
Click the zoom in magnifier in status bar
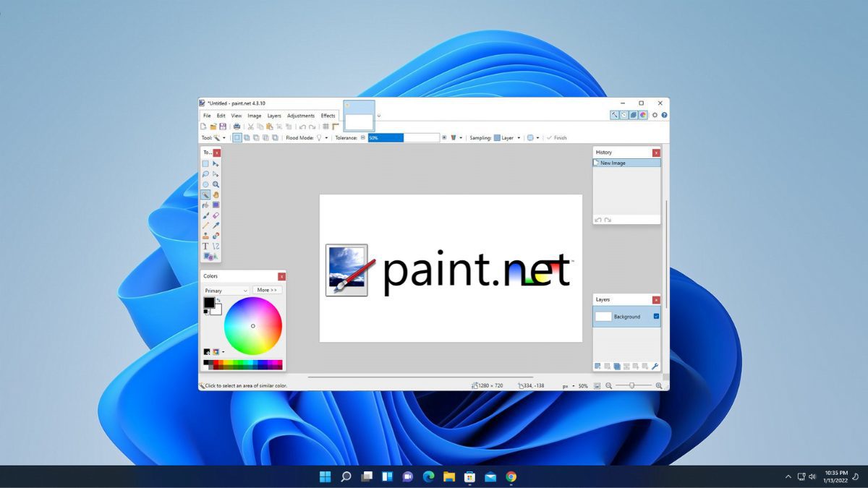pyautogui.click(x=658, y=386)
